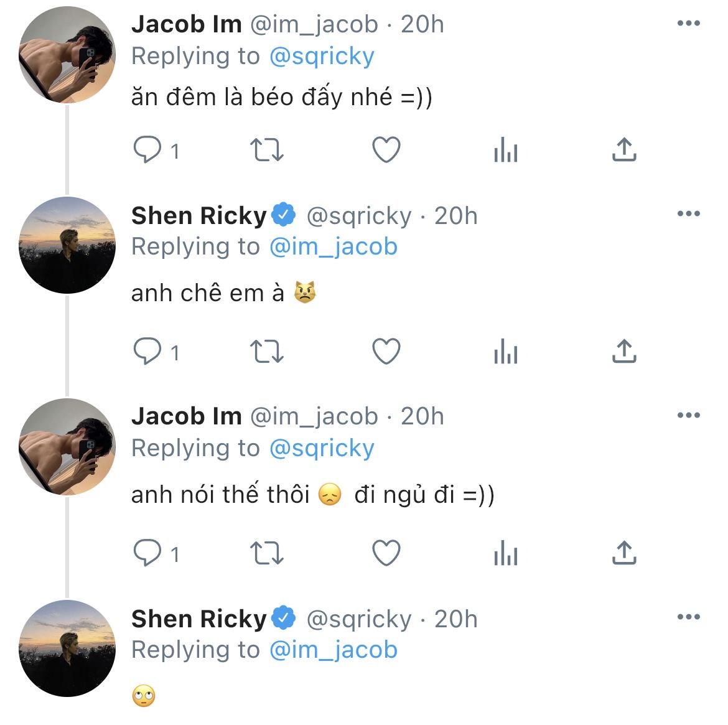
Task: Open more options on Jacob's first tweet
Action: (688, 24)
